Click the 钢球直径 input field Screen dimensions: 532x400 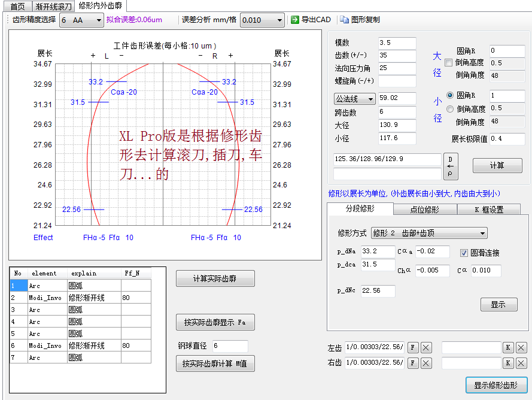pyautogui.click(x=230, y=346)
